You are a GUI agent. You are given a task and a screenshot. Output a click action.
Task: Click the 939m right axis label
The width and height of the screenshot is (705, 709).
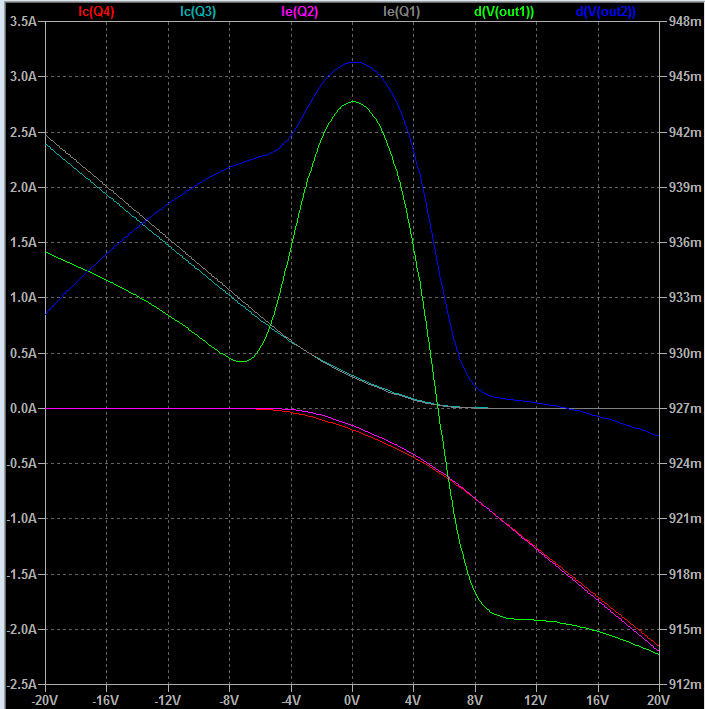(x=685, y=187)
